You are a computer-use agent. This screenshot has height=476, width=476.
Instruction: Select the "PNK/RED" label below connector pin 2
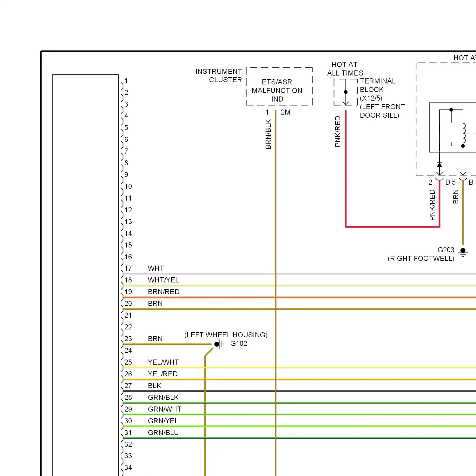pos(432,205)
